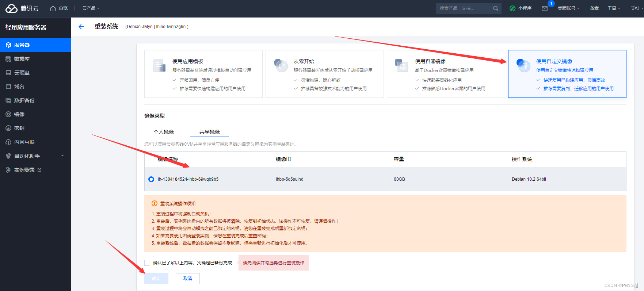
Task: Check the 确认已了解以上内容 checkbox
Action: click(147, 263)
